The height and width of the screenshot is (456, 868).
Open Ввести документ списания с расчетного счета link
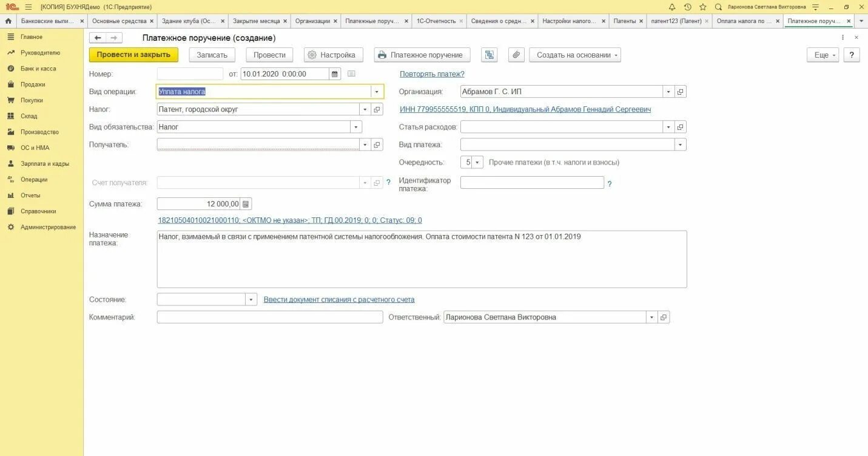(x=339, y=299)
